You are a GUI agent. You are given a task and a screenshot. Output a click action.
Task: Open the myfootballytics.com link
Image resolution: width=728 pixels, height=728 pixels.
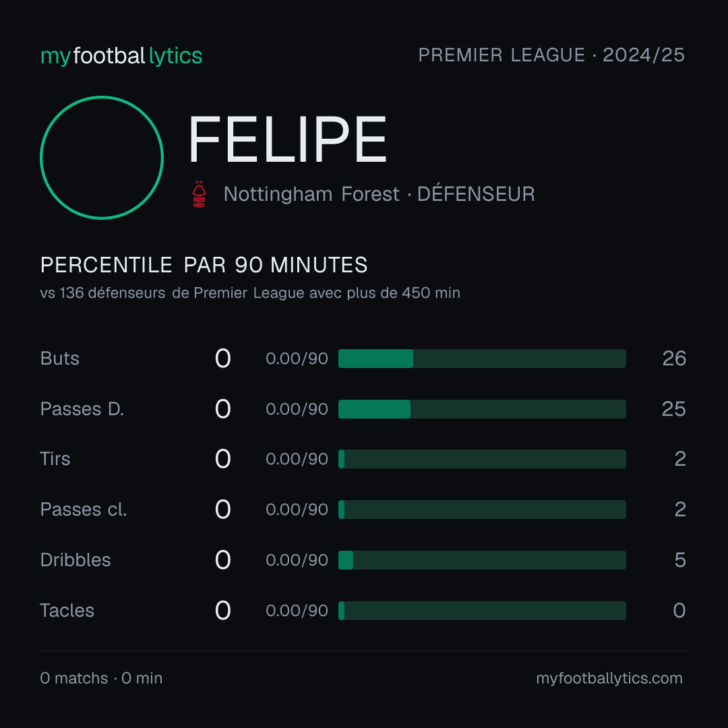point(609,678)
